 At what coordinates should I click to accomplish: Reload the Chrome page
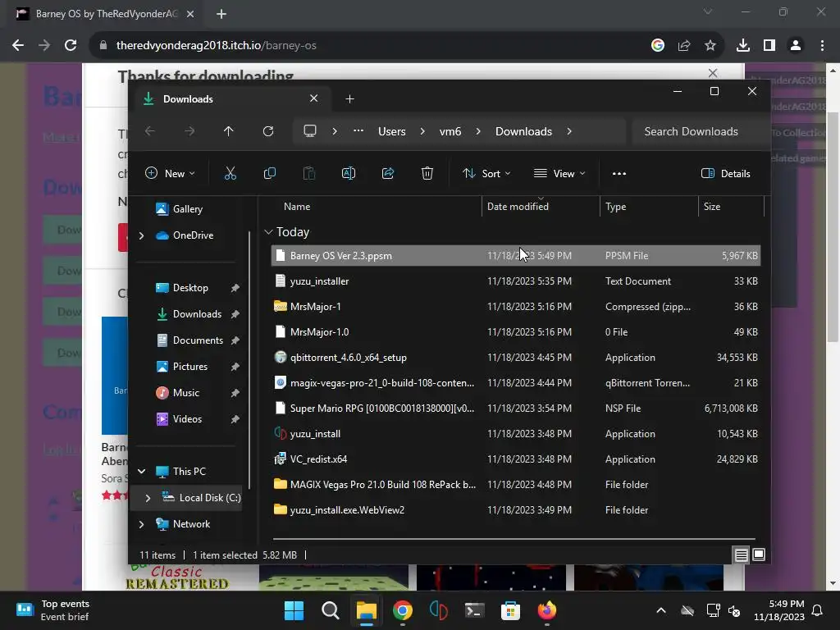coord(71,46)
